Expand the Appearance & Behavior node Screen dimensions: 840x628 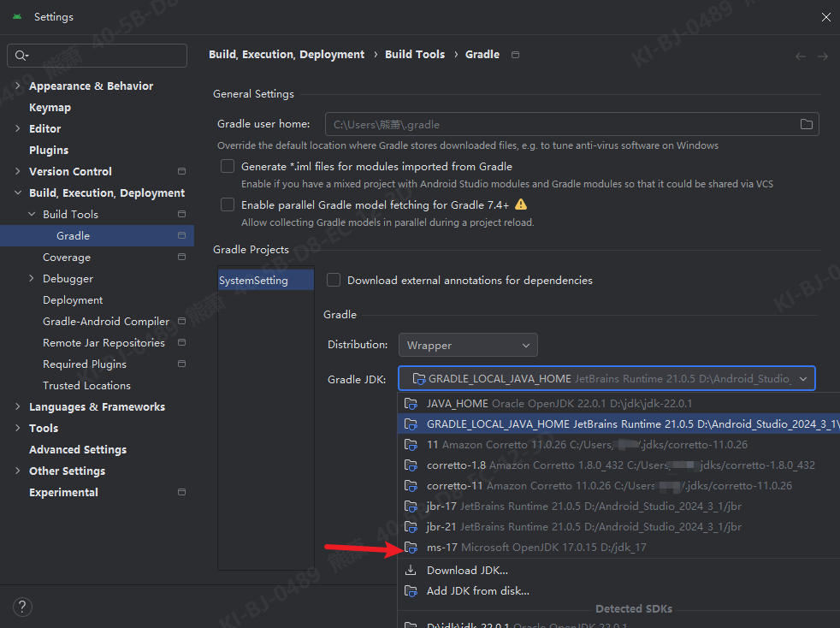pyautogui.click(x=17, y=86)
